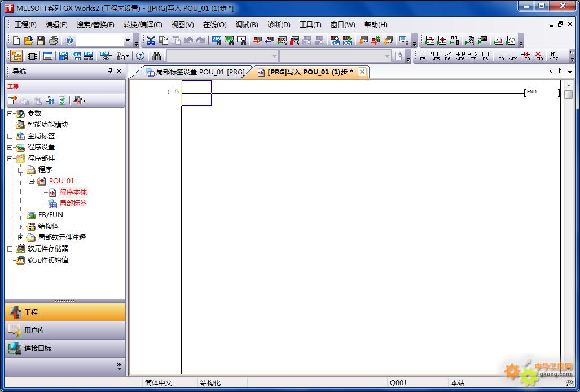Open the tab list dropdown arrow at right

click(x=570, y=72)
